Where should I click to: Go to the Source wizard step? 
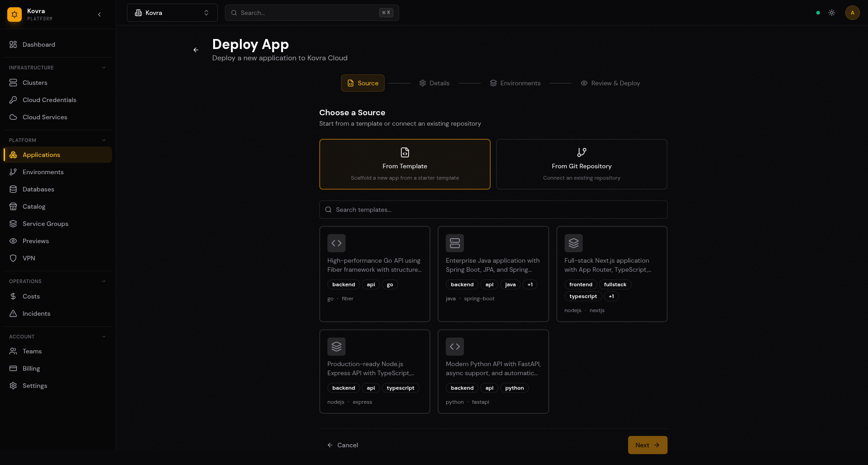coord(363,83)
